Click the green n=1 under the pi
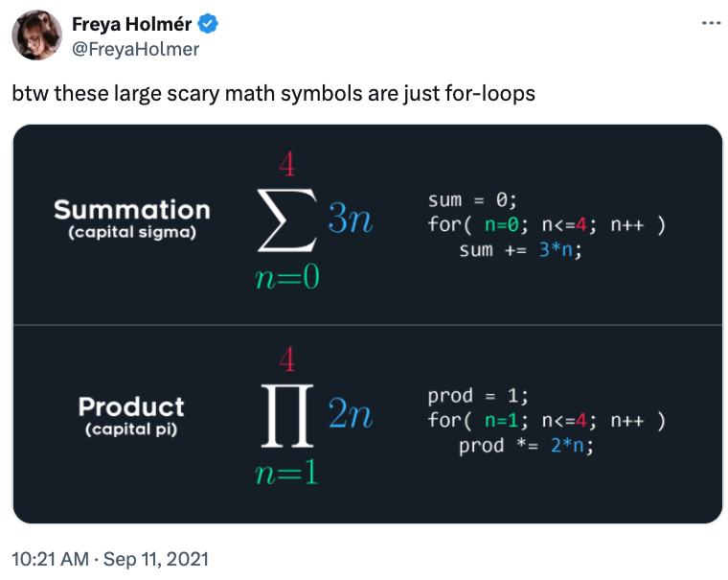This screenshot has width=728, height=580. point(286,473)
